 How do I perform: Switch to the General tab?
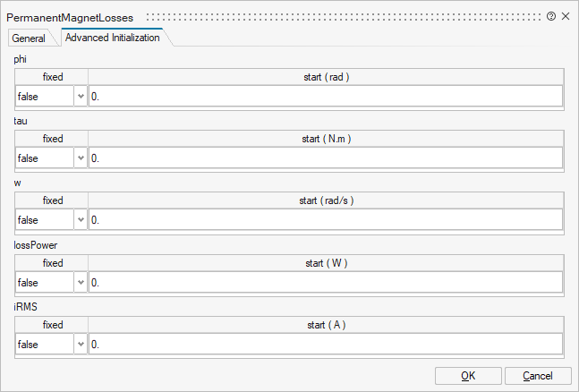[x=29, y=38]
